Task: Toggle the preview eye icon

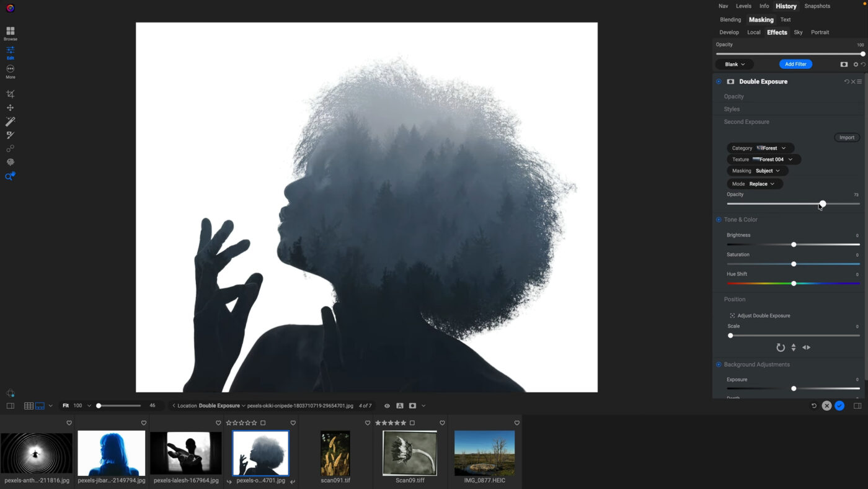Action: point(387,406)
